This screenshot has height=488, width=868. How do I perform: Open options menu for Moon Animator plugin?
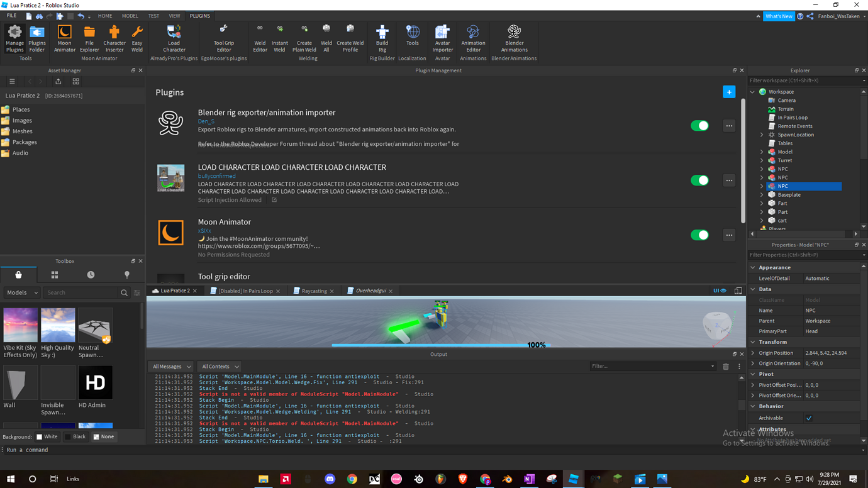[x=729, y=235]
